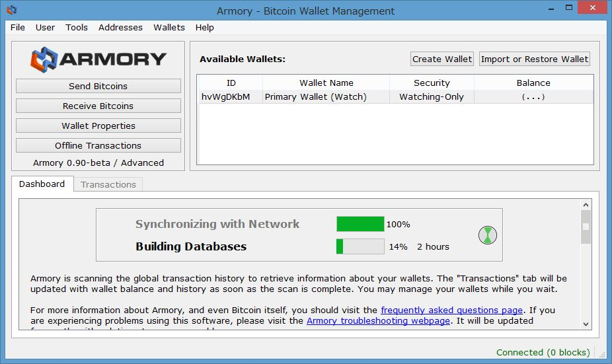The image size is (612, 364).
Task: Click the dashboard scrollbar thumb
Action: 586,227
